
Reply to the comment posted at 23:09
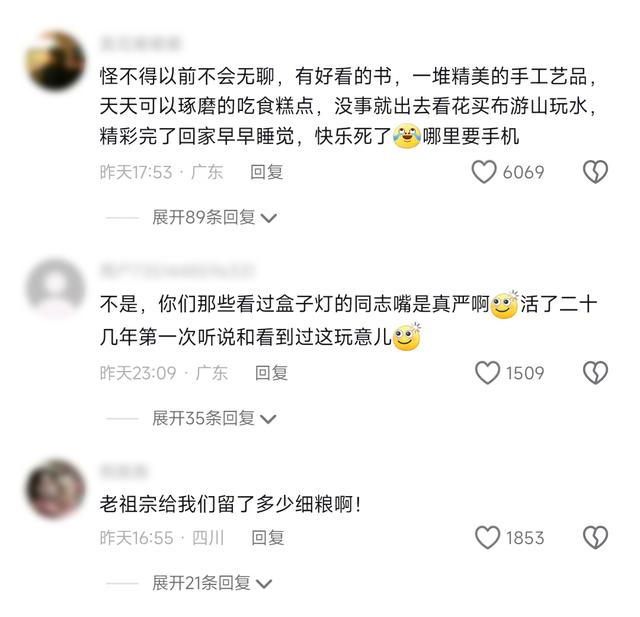(271, 373)
